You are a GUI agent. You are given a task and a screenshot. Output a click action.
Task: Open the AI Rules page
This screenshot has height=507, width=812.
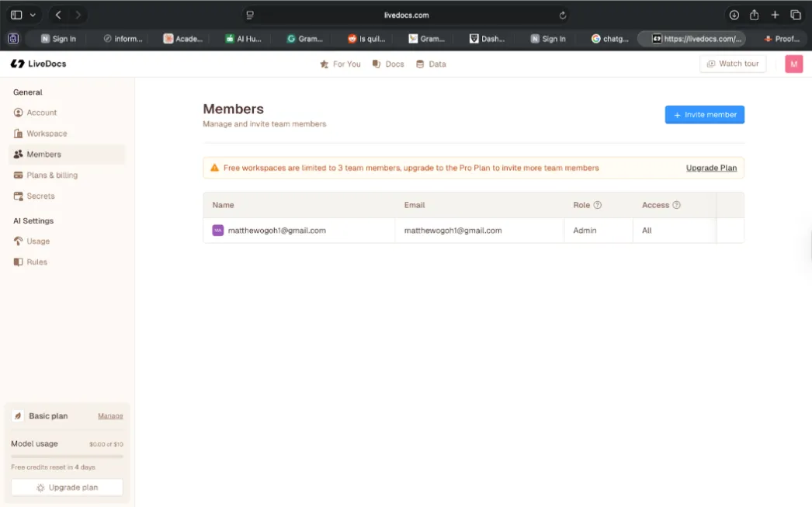coord(36,262)
